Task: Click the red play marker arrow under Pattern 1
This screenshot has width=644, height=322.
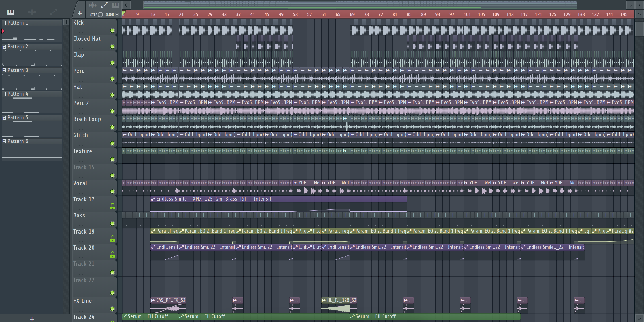Action: (3, 31)
